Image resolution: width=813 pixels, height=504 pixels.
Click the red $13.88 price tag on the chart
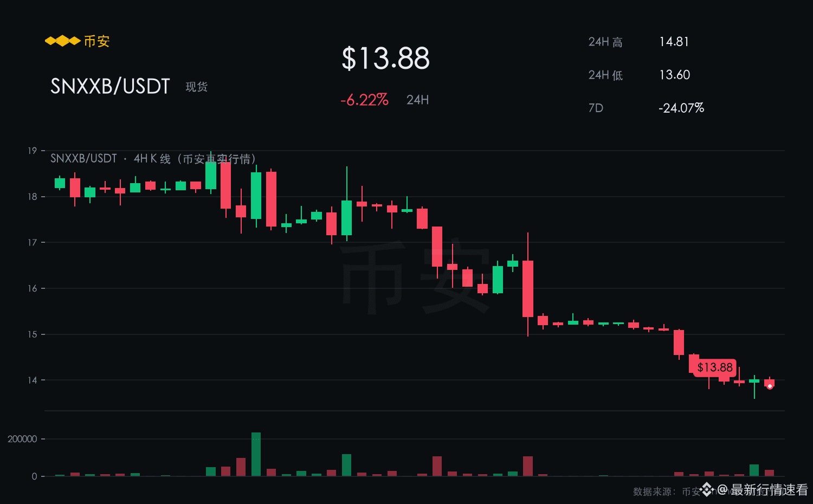714,367
